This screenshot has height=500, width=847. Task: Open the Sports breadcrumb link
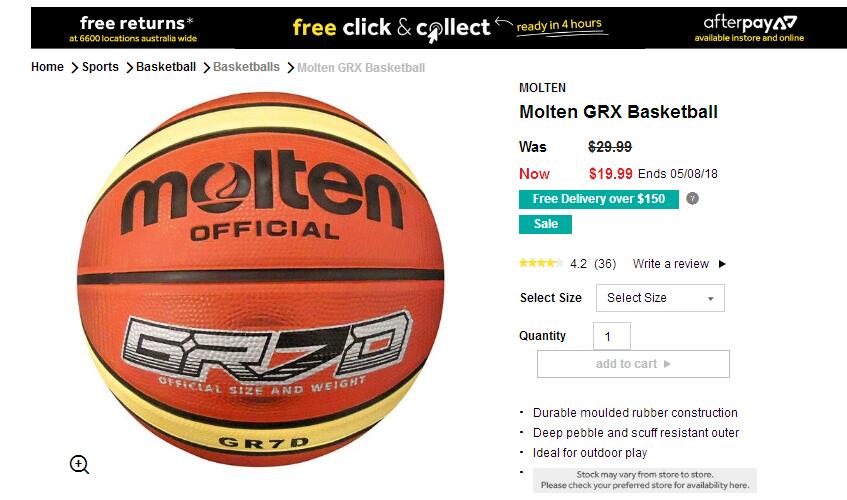click(x=100, y=67)
